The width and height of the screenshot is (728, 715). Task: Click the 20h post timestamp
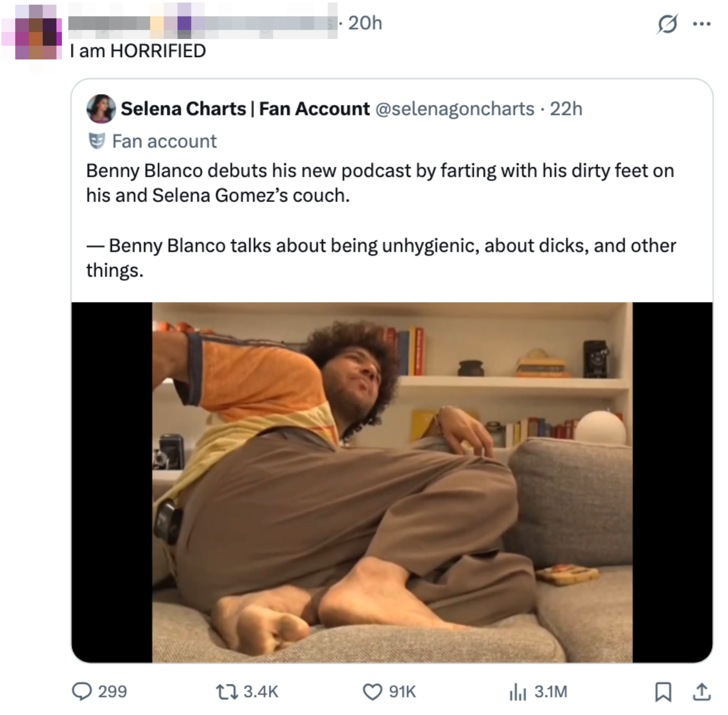[365, 23]
